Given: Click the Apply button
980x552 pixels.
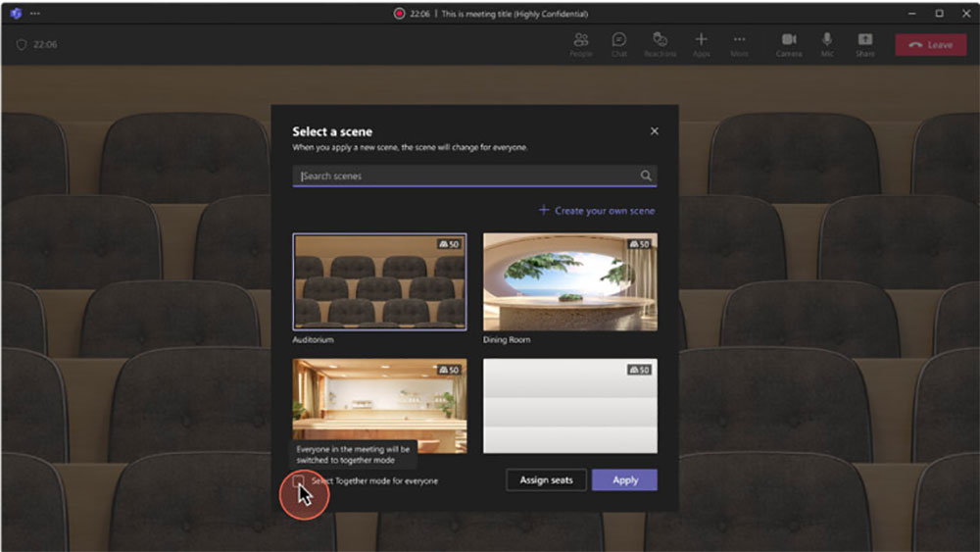Looking at the screenshot, I should [624, 480].
